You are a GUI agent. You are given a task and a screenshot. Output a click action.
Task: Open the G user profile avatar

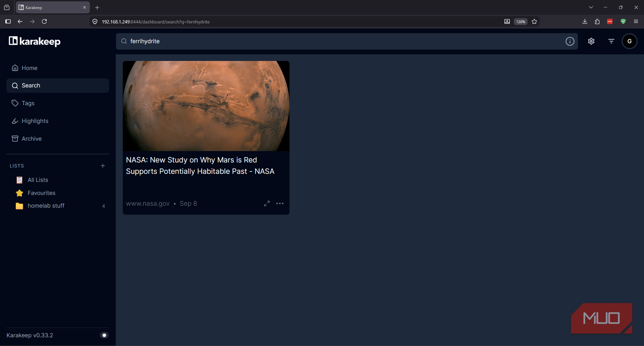630,41
